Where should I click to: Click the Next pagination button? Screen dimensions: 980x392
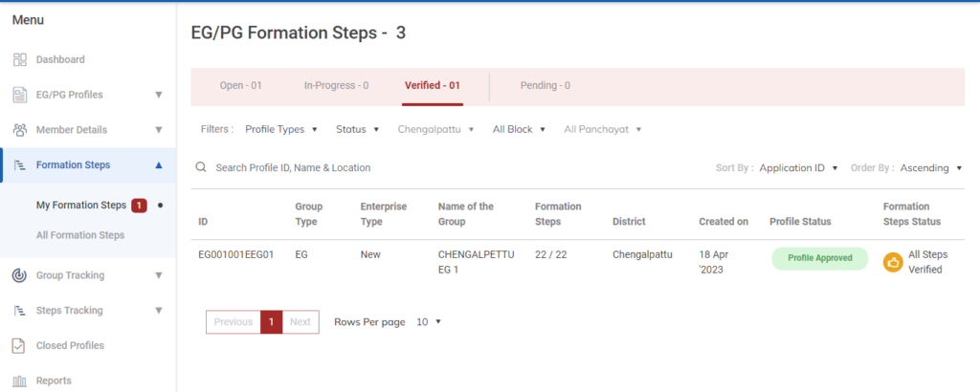(301, 322)
